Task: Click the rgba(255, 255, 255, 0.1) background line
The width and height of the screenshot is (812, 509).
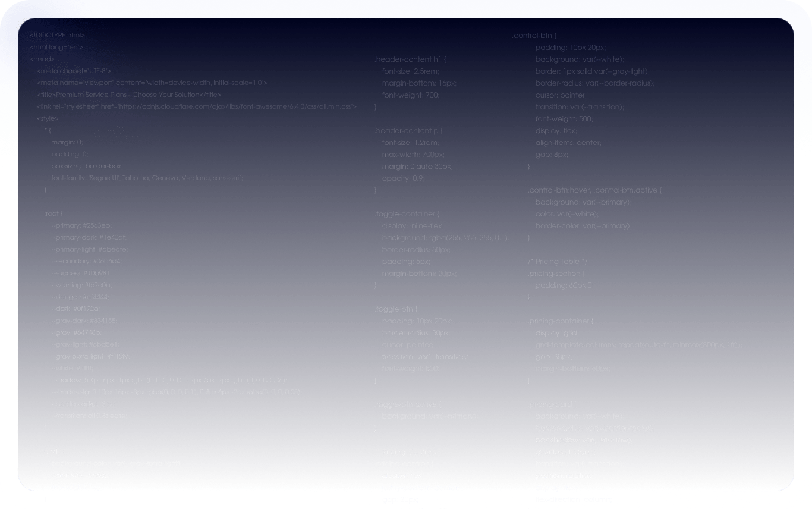Action: [445, 238]
